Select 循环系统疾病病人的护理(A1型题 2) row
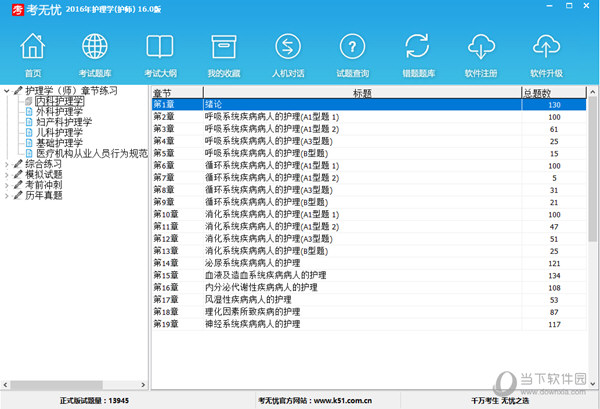600x409 pixels. click(369, 178)
